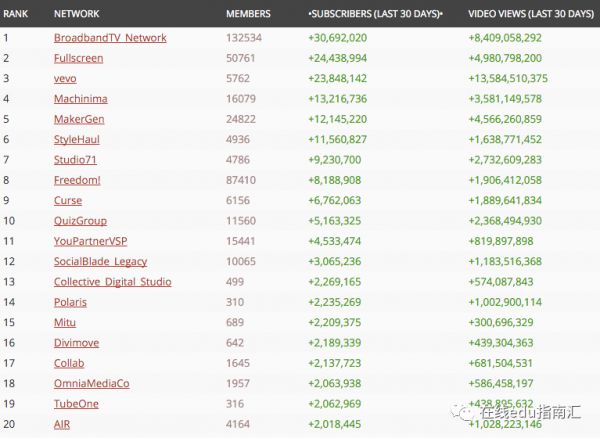The image size is (600, 438).
Task: Open the Divimove network link
Action: point(75,343)
